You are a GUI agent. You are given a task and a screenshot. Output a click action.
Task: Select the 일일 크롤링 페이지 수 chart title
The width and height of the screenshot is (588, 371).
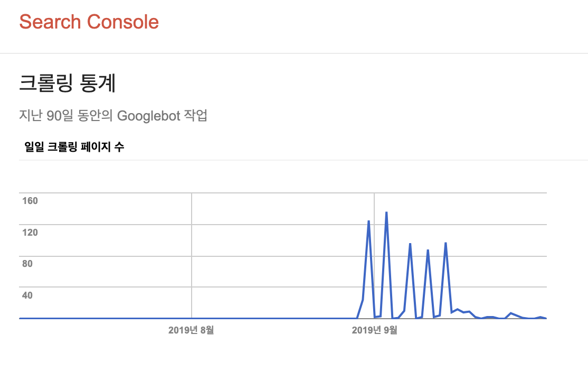click(x=74, y=147)
